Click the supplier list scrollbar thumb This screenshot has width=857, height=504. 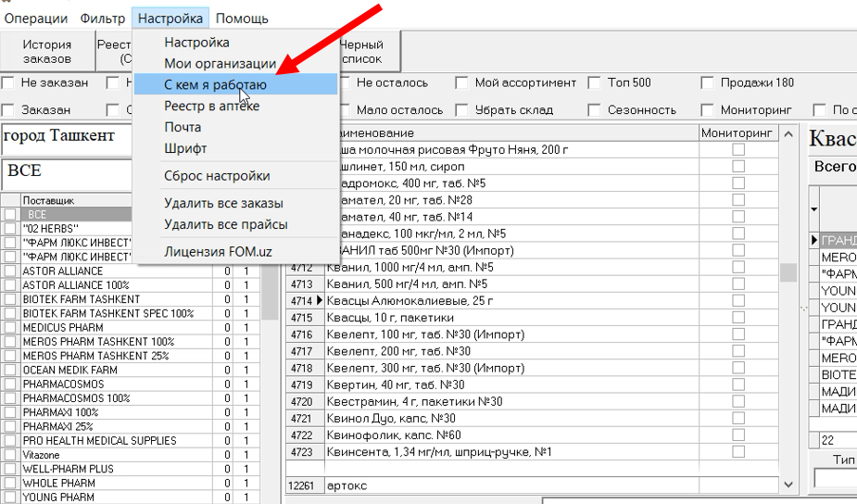click(x=270, y=294)
